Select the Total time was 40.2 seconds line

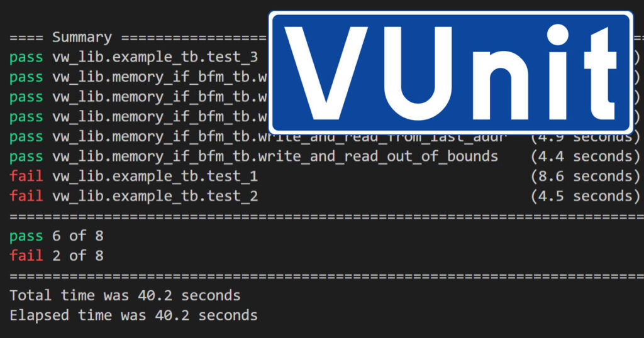pos(125,295)
